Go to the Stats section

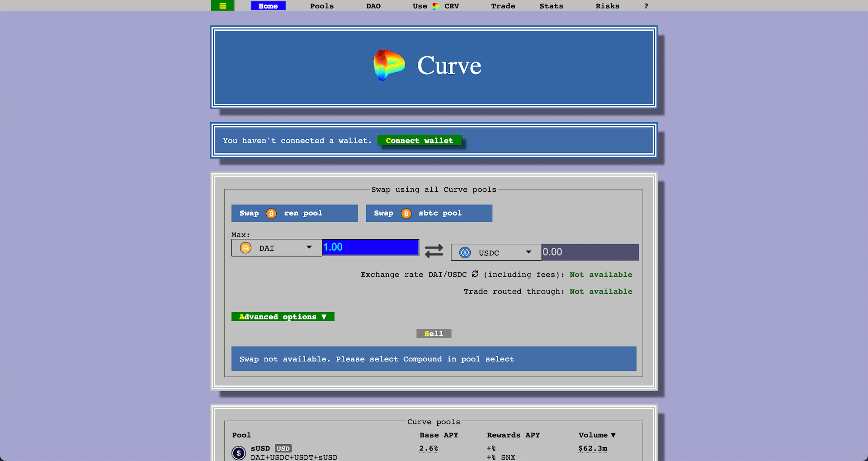551,6
